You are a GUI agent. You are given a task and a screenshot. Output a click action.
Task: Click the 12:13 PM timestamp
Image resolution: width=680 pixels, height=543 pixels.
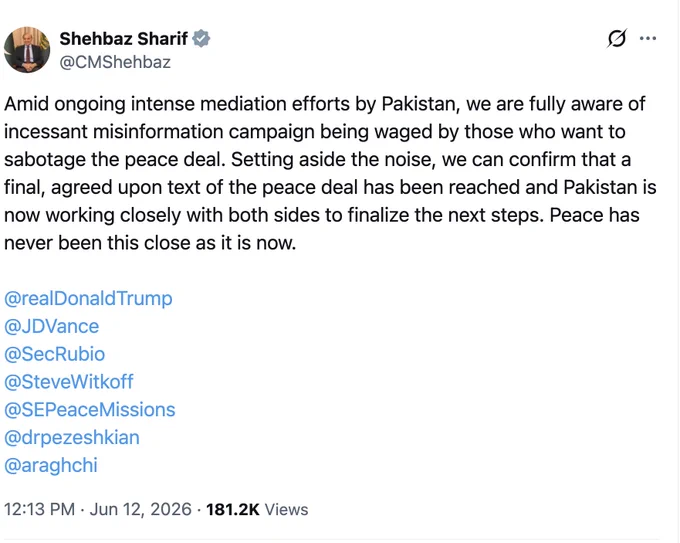tap(39, 510)
